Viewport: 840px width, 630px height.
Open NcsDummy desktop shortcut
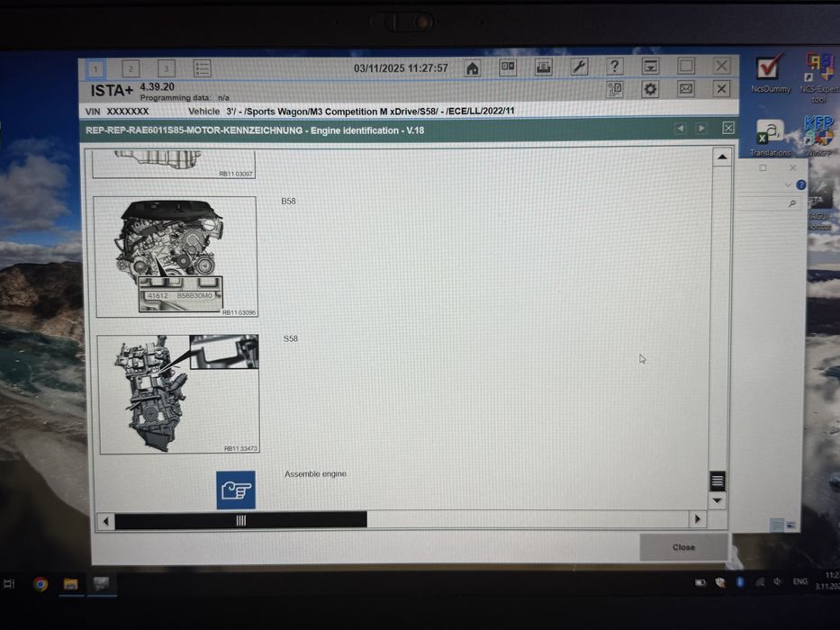coord(770,74)
